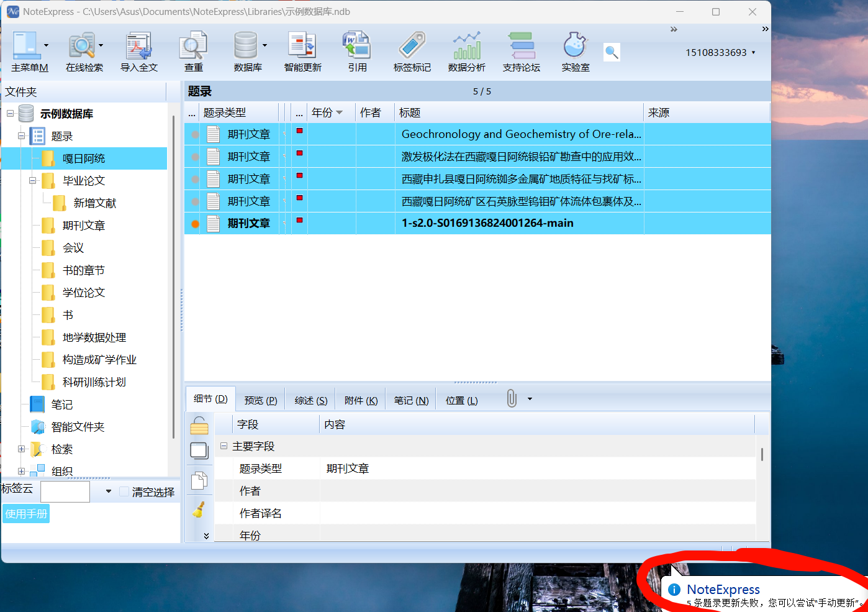Click the magnifier search icon in toolbar

coord(612,52)
